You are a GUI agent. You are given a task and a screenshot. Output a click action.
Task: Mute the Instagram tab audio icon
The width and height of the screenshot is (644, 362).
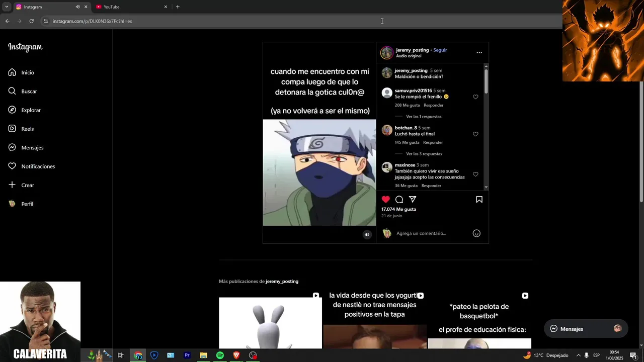[77, 7]
